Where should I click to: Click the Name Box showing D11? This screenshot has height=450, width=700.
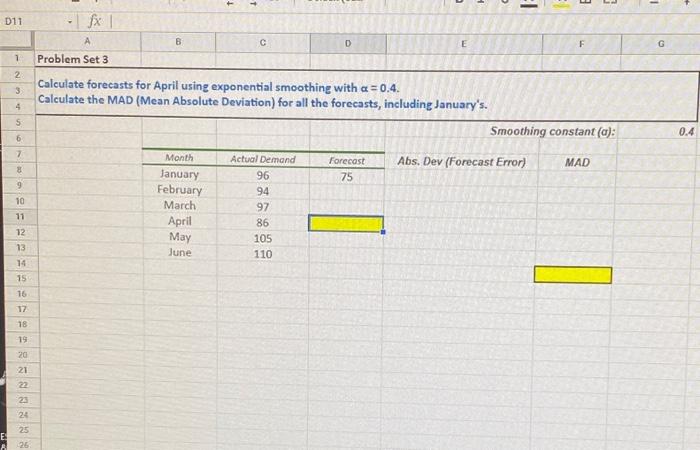click(x=13, y=21)
